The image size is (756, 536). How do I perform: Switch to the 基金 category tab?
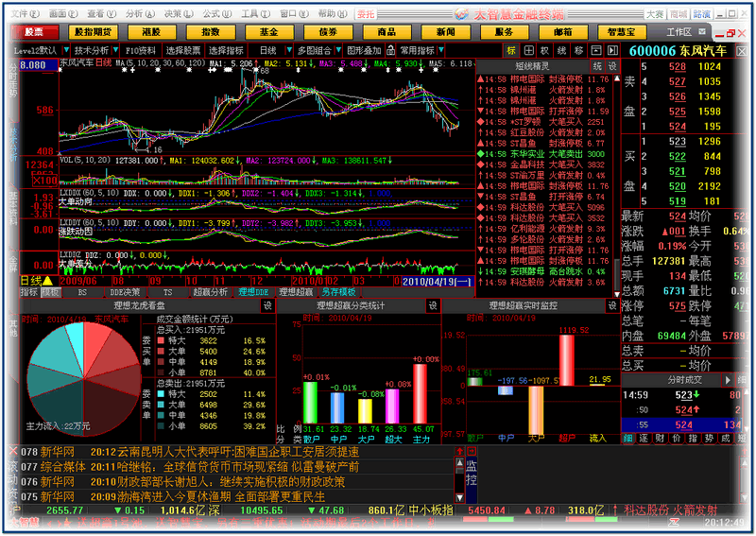click(x=269, y=32)
